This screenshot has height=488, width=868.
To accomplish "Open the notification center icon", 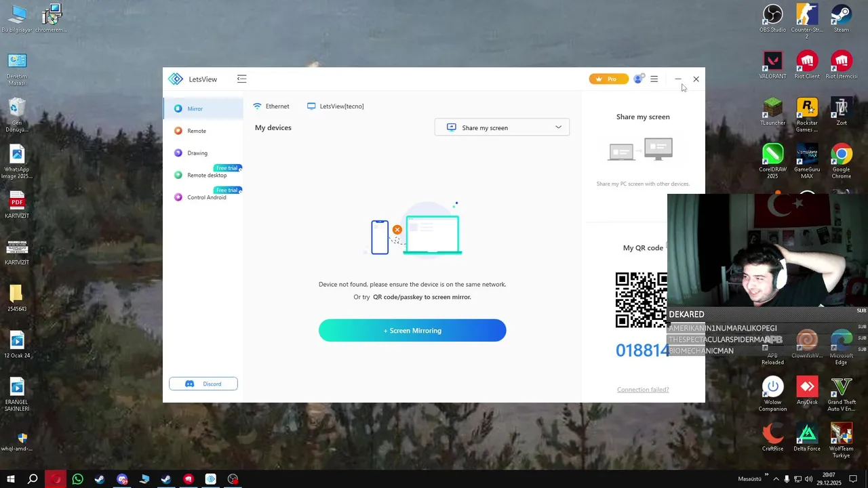I will coord(854,479).
